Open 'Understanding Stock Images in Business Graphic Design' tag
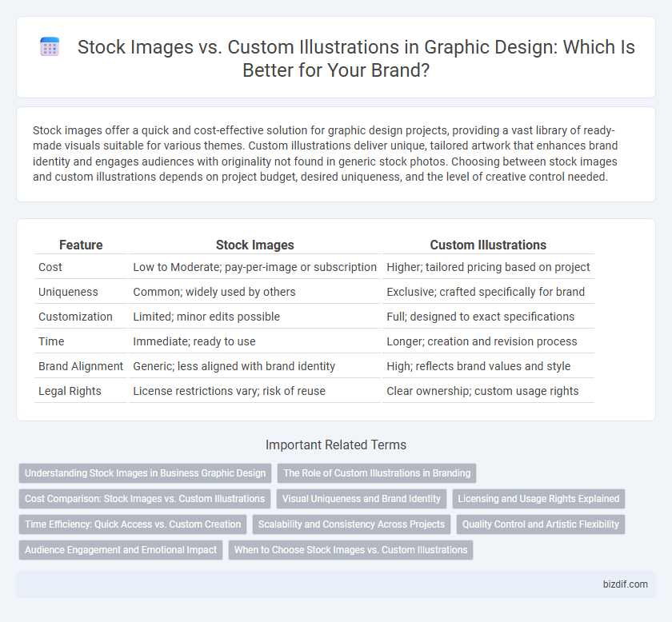 point(146,473)
